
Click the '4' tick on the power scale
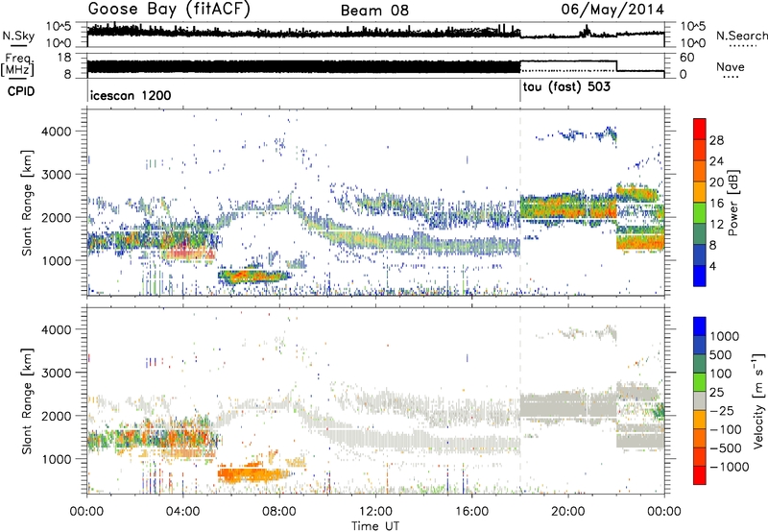pyautogui.click(x=712, y=266)
